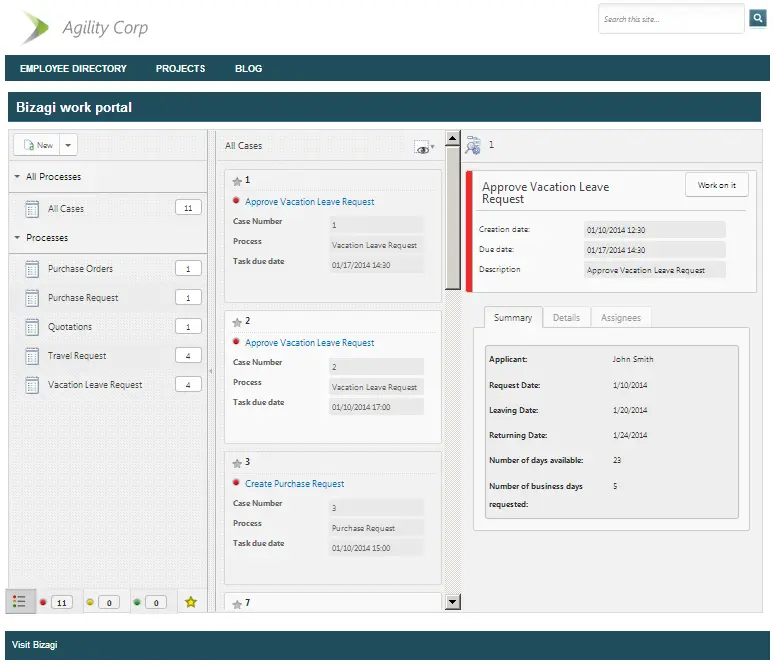The height and width of the screenshot is (666, 774).
Task: Switch to the Summary tab
Action: coord(513,317)
